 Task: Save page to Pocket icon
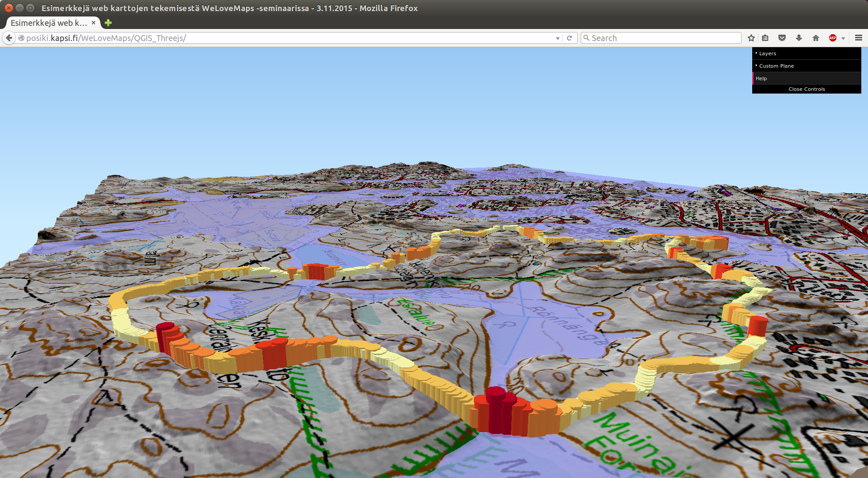tap(782, 38)
